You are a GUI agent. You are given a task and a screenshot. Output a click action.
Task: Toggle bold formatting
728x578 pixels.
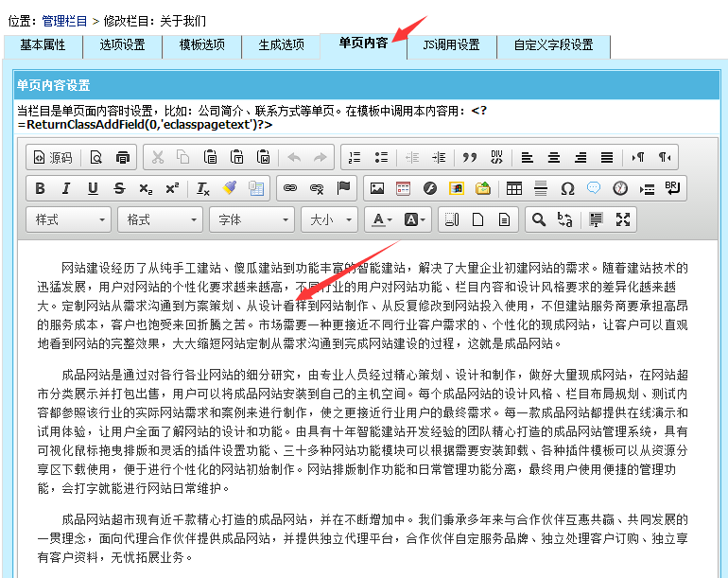(40, 188)
